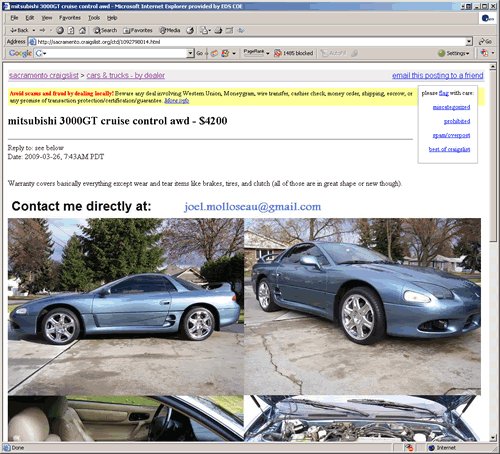Open the Back button history dropdown arrow
500x454 pixels.
click(x=34, y=30)
